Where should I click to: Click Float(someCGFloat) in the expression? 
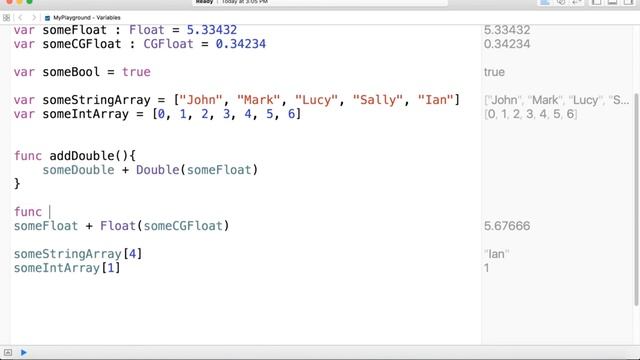point(165,226)
